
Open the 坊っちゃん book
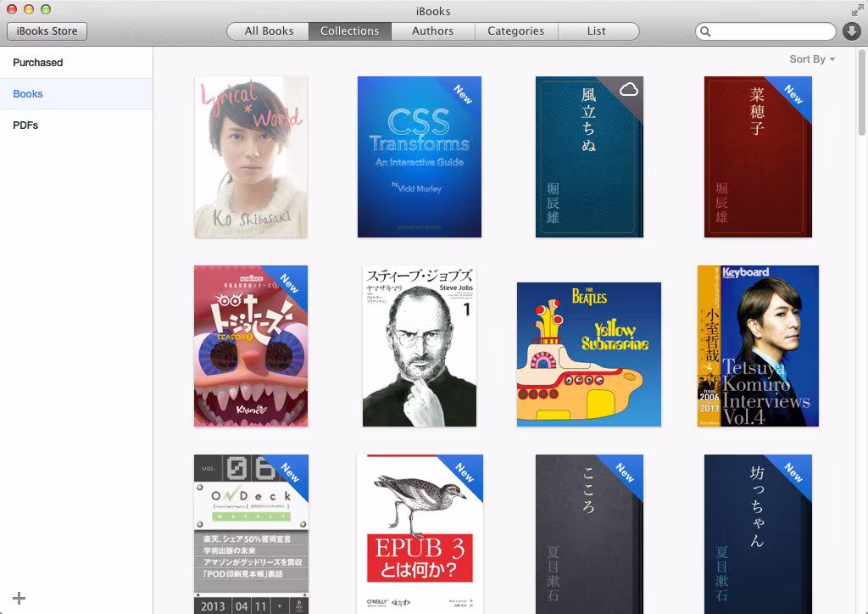click(758, 534)
